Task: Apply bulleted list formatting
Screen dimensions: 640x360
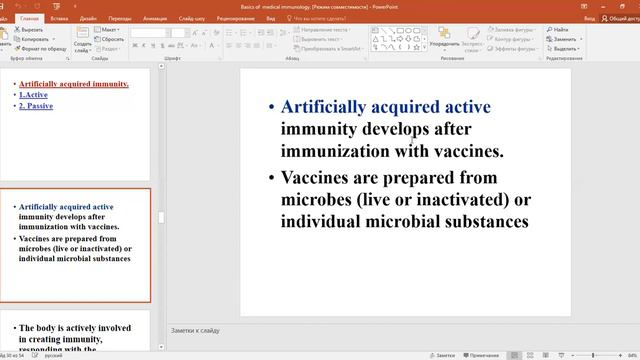Action: pos(230,33)
